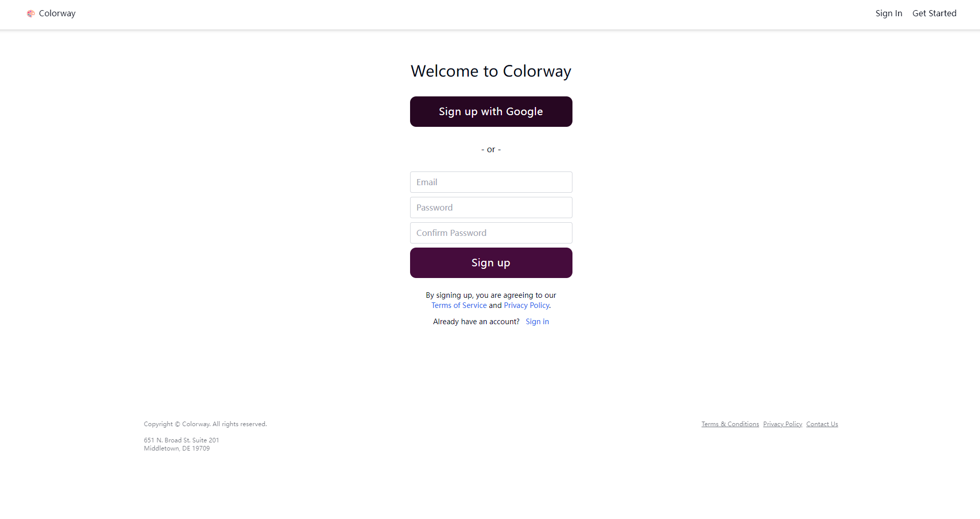
Task: Click the copyright notice text
Action: (x=205, y=424)
